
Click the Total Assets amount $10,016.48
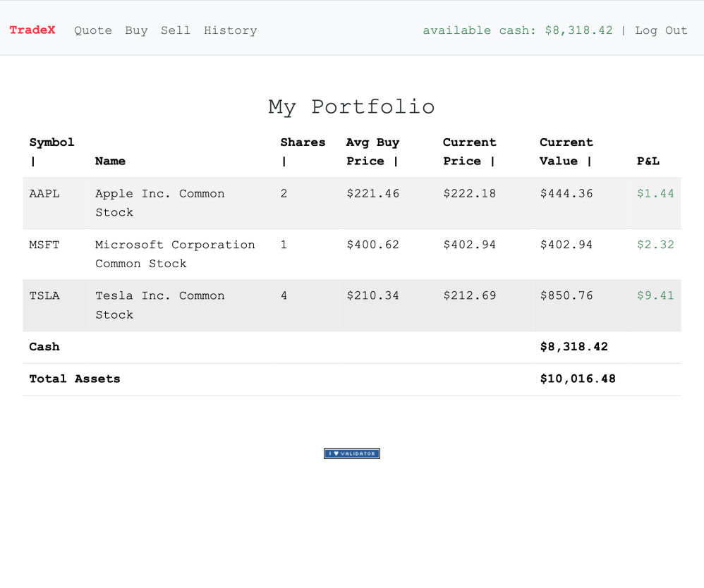[578, 379]
